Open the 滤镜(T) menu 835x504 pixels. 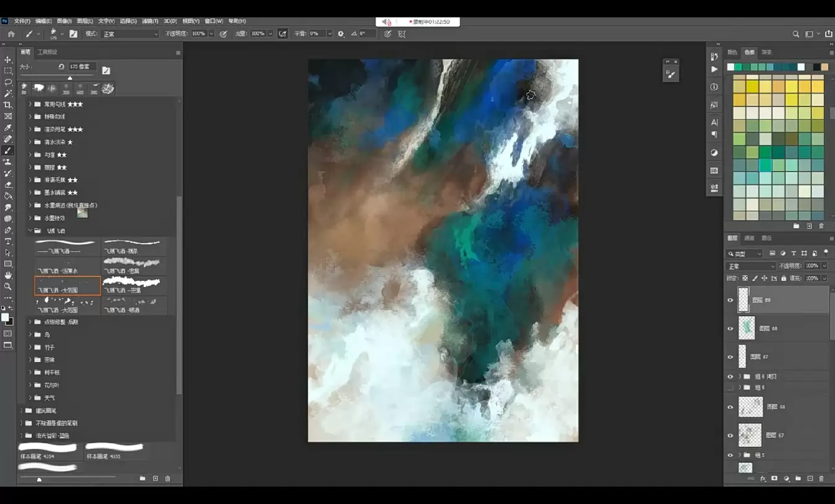click(150, 21)
